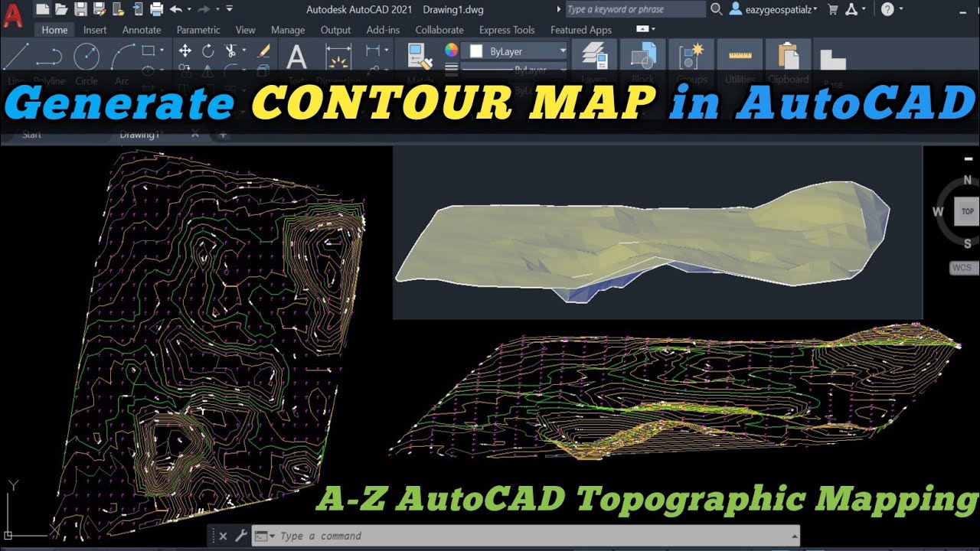Open the Block panel button
The height and width of the screenshot is (551, 980).
642,57
